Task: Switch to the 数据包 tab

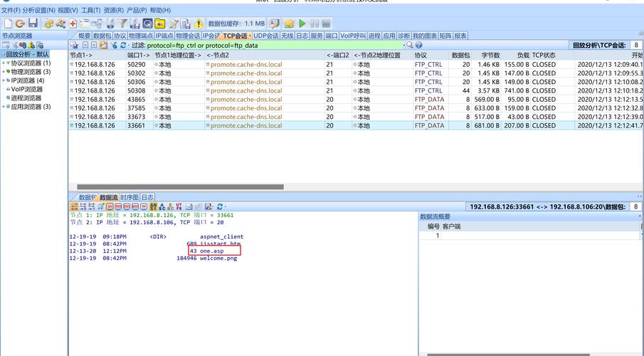Action: (102, 36)
